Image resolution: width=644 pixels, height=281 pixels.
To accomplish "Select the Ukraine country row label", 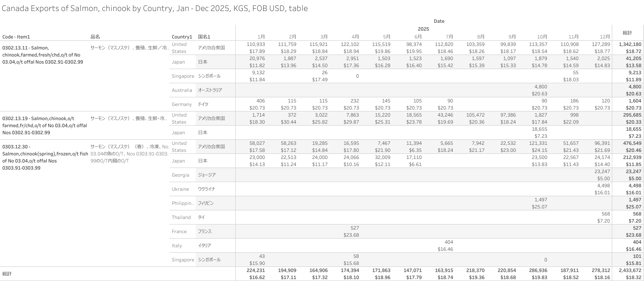I will (x=180, y=189).
